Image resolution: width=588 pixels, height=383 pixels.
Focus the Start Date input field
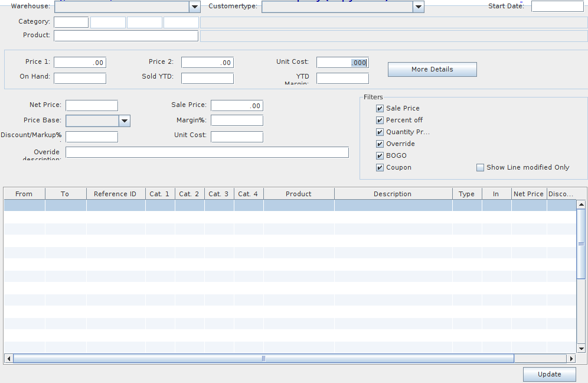(x=557, y=7)
